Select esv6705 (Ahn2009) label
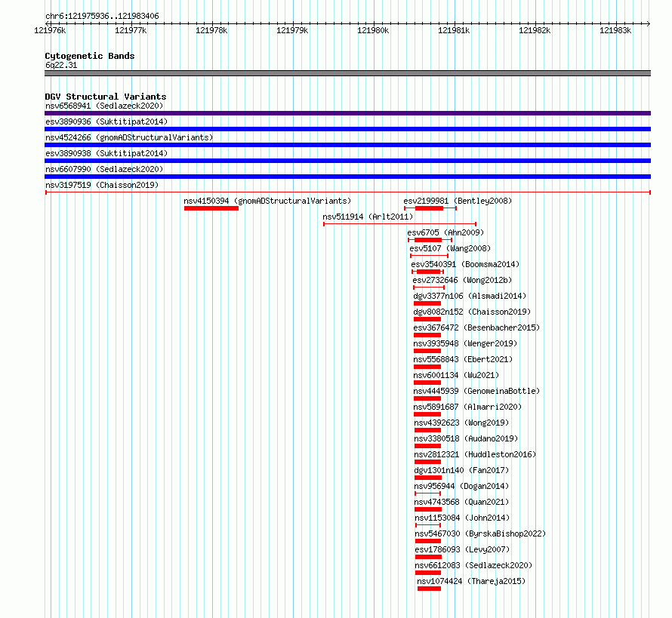The width and height of the screenshot is (672, 618). click(445, 232)
